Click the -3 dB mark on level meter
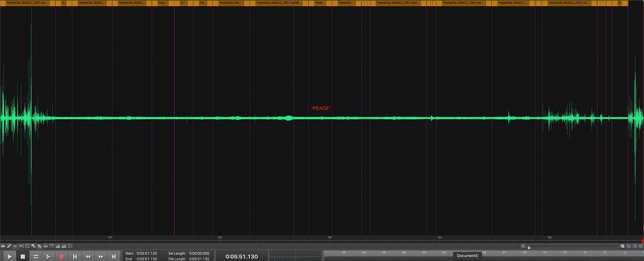The height and width of the screenshot is (261, 644). coord(624,253)
